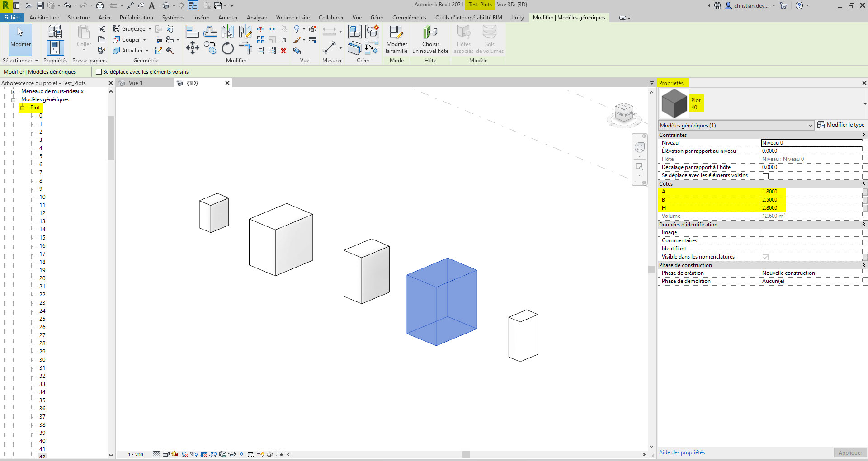
Task: Activate the Rotate tool
Action: (227, 47)
